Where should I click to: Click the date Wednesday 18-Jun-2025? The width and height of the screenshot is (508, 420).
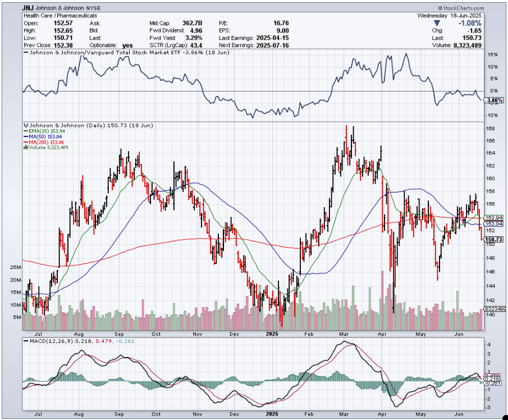[x=450, y=16]
